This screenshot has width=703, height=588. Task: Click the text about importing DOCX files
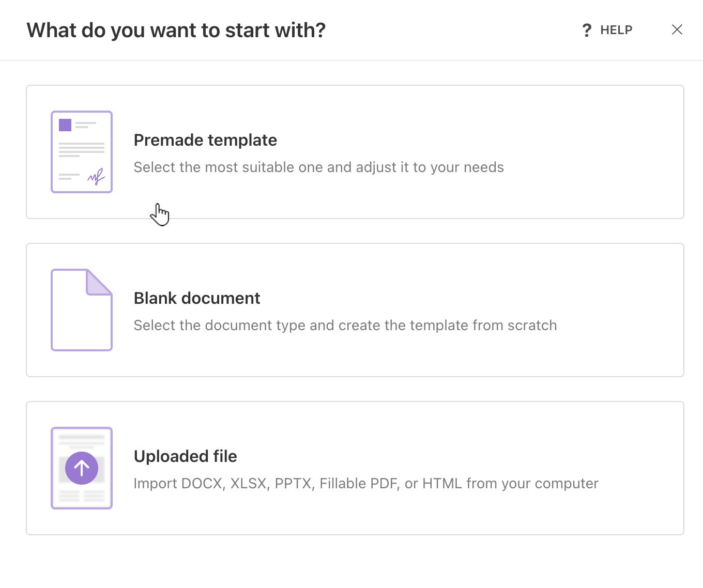pyautogui.click(x=365, y=483)
